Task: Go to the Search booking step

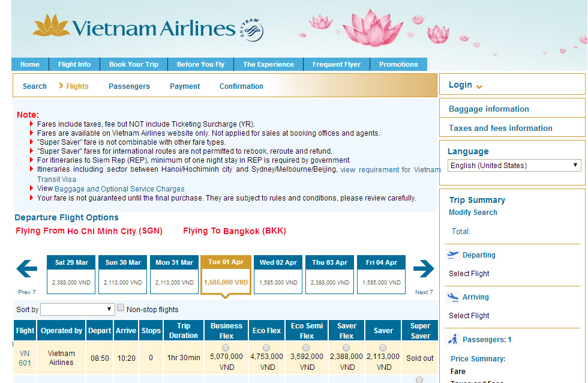Action: 35,86
